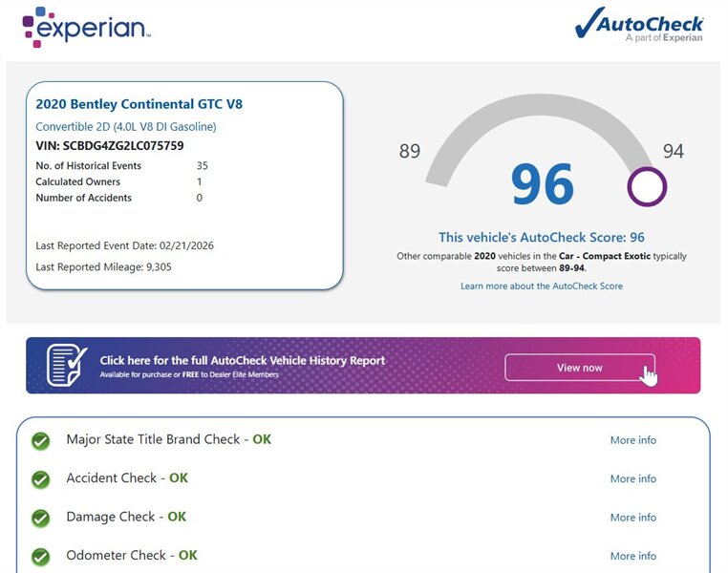Click the Last Reported Mileage line
Screen dimensions: 728x573
pos(104,266)
